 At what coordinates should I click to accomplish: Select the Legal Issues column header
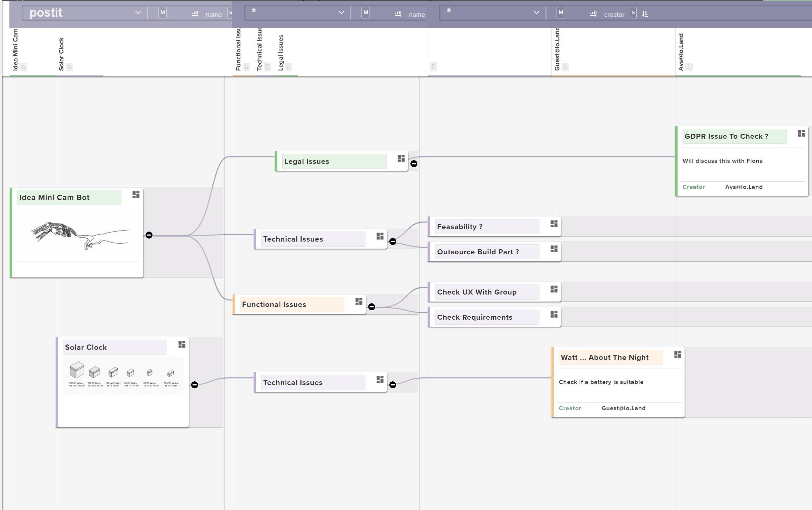pos(281,52)
